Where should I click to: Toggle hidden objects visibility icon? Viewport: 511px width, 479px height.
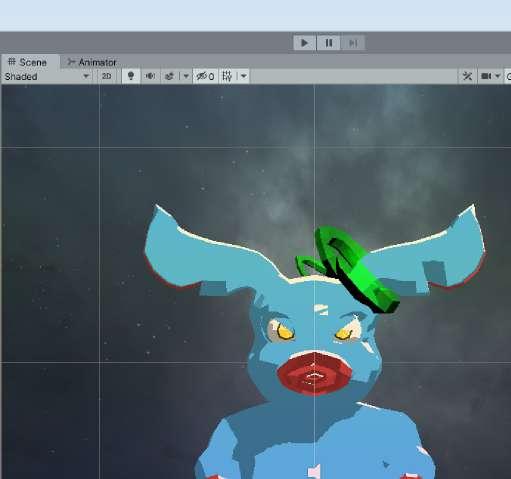coord(205,76)
